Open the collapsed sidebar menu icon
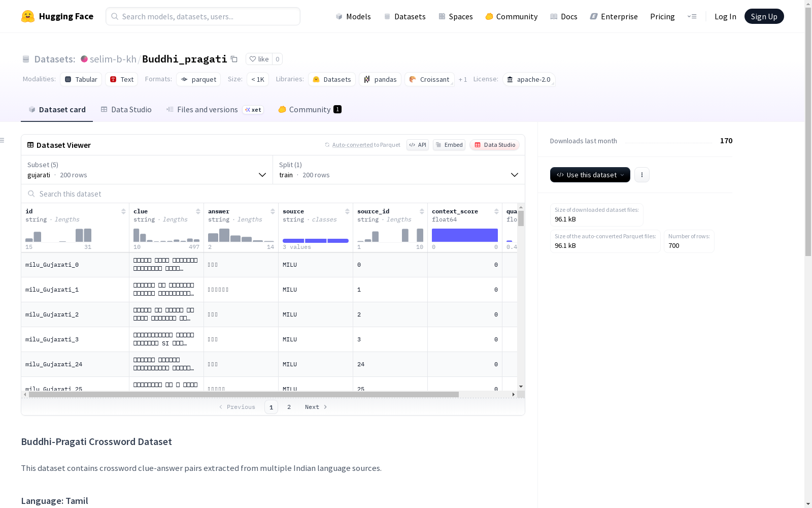The height and width of the screenshot is (508, 812). click(x=3, y=140)
